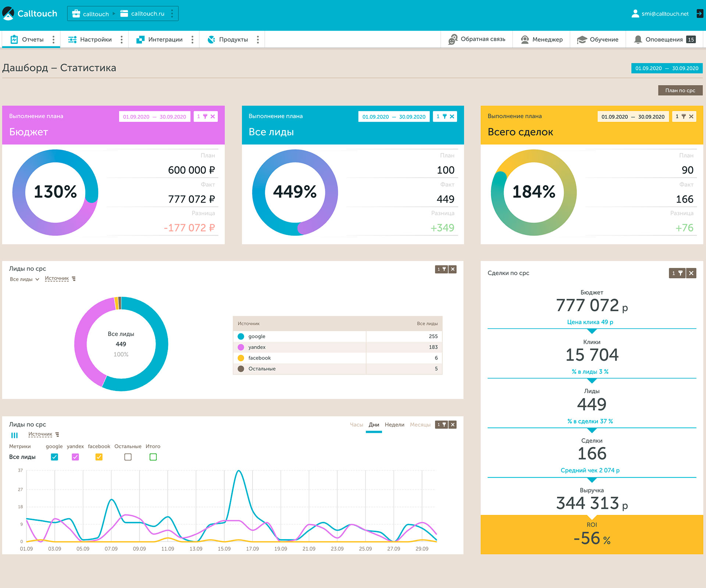This screenshot has width=706, height=588.
Task: Uncheck the google metric checkbox
Action: tap(54, 457)
